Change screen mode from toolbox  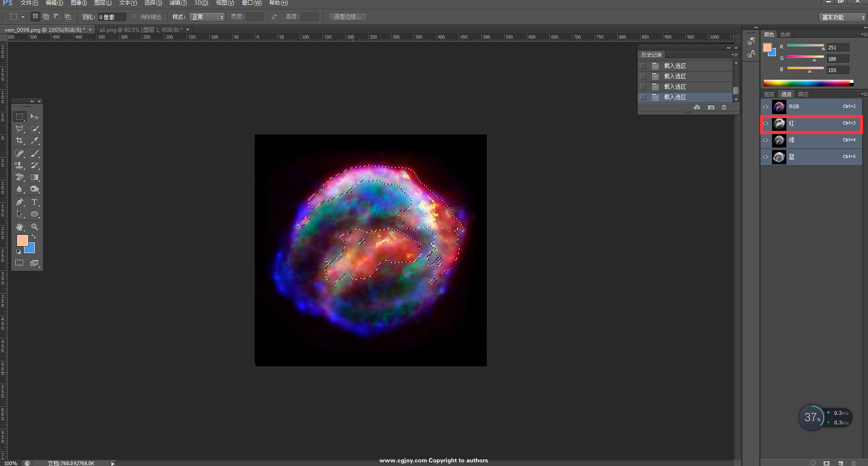34,263
